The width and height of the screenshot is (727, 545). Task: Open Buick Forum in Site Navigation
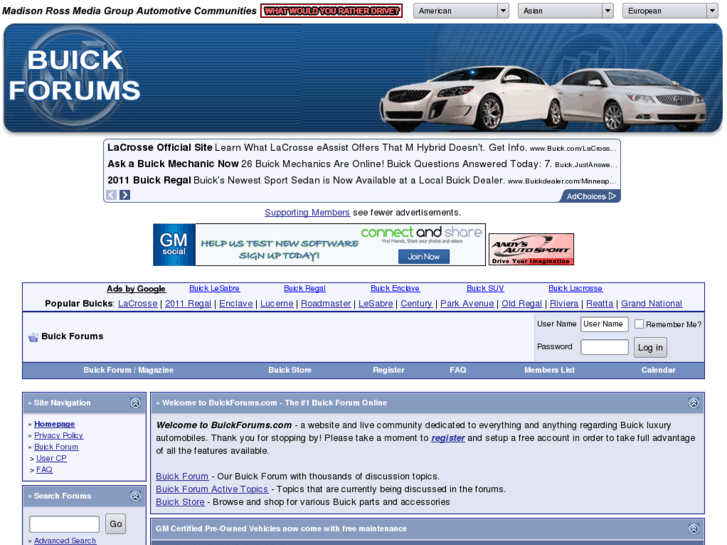pos(56,447)
